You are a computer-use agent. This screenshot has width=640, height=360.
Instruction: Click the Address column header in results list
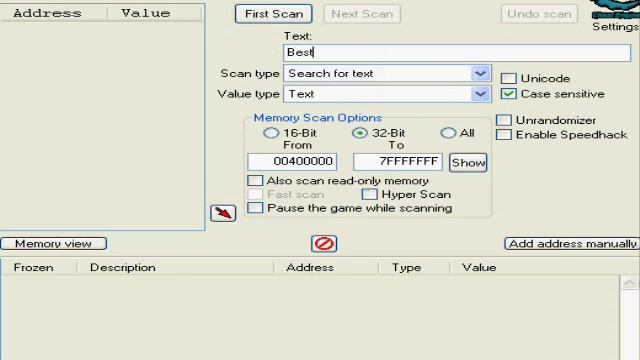pos(53,13)
